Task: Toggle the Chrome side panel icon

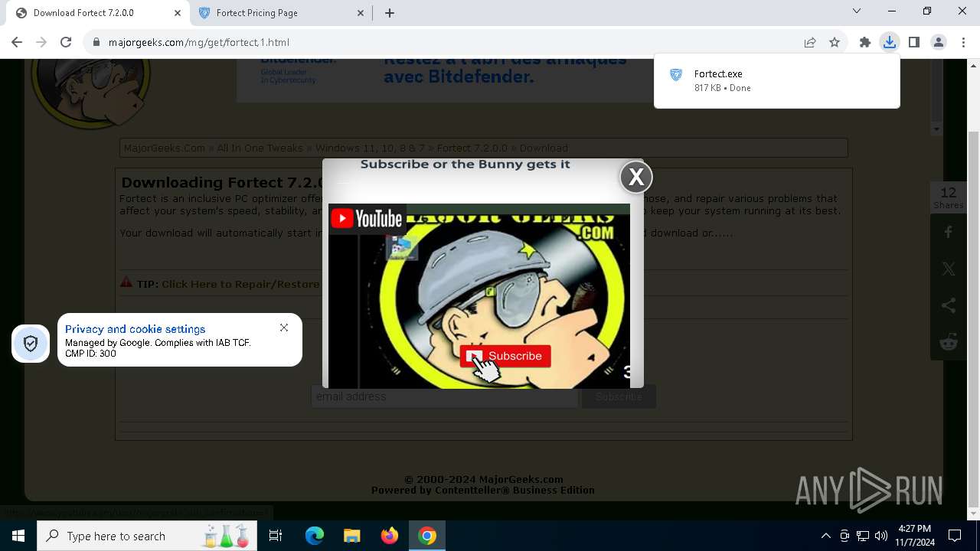Action: point(914,42)
